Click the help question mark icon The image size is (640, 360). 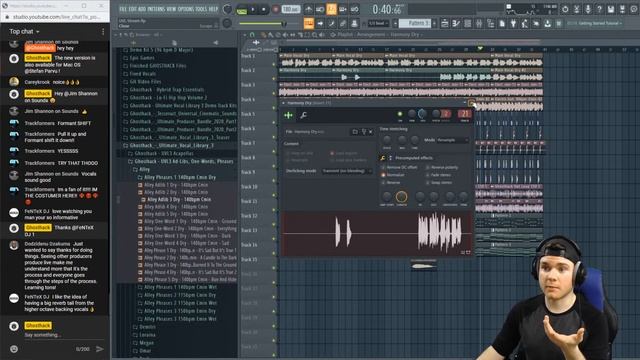(599, 9)
